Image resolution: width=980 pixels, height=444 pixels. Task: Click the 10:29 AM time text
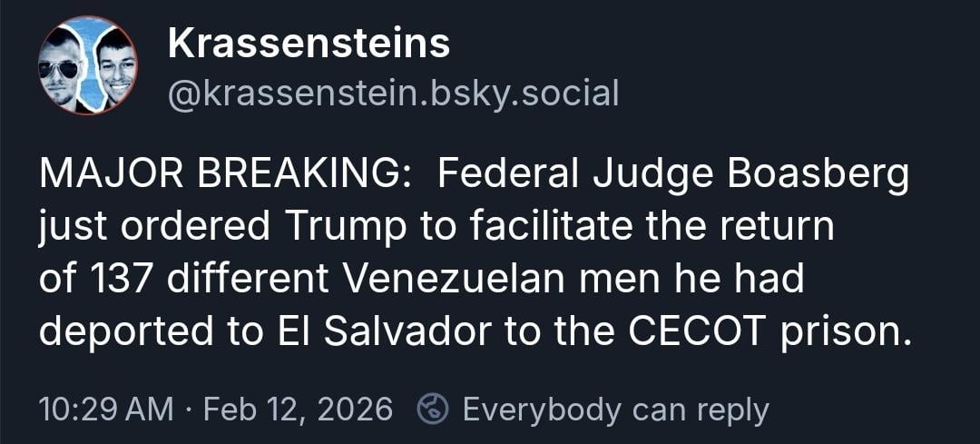coord(106,409)
